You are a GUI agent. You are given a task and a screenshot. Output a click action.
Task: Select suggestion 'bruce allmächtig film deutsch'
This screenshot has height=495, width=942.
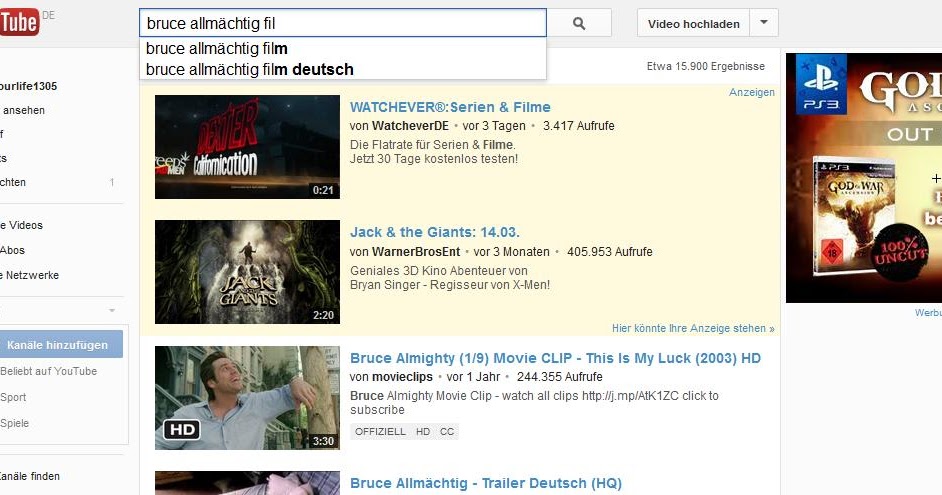[342, 69]
